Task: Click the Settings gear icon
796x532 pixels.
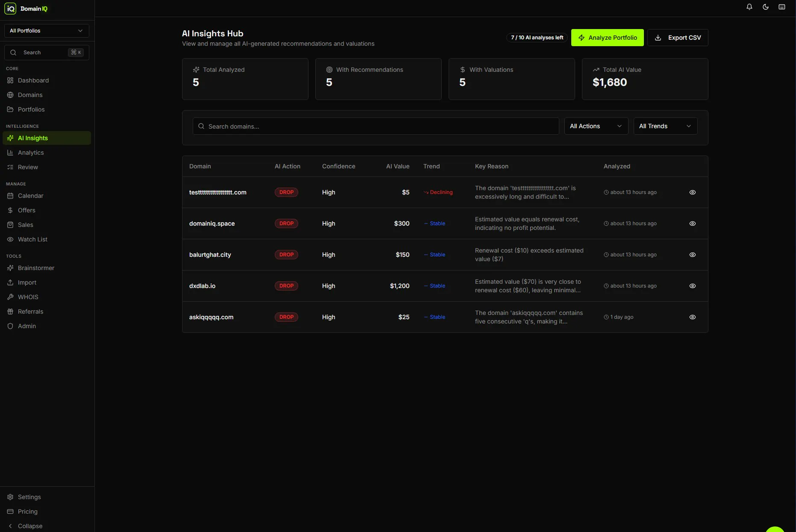Action: pyautogui.click(x=10, y=497)
